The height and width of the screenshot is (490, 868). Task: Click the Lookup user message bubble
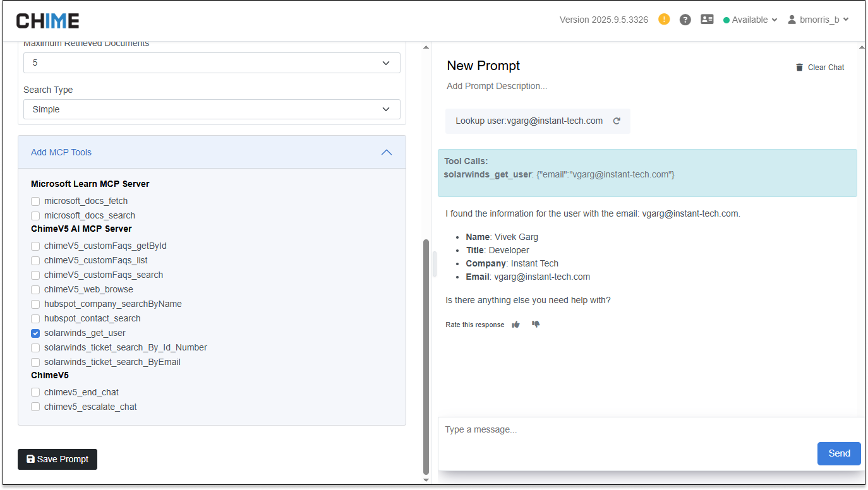[538, 121]
